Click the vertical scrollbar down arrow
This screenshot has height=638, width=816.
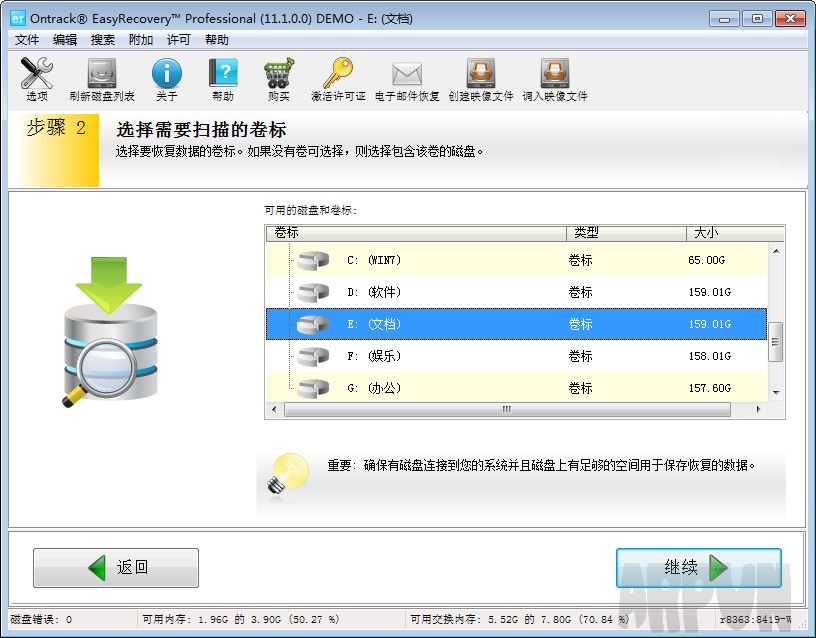(x=777, y=391)
